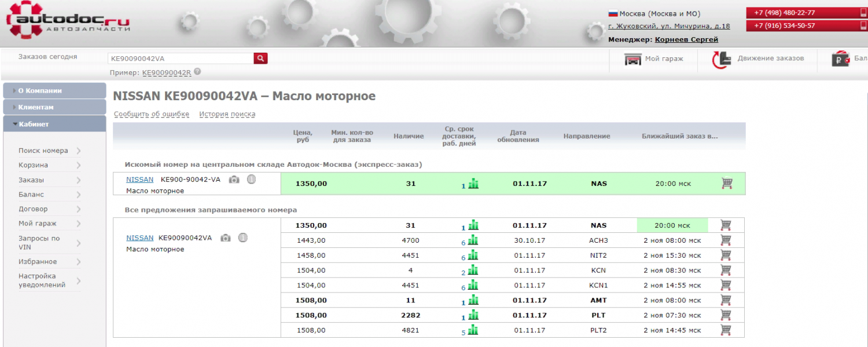
Task: Open NISSAN brand link in express-order row
Action: click(x=140, y=180)
